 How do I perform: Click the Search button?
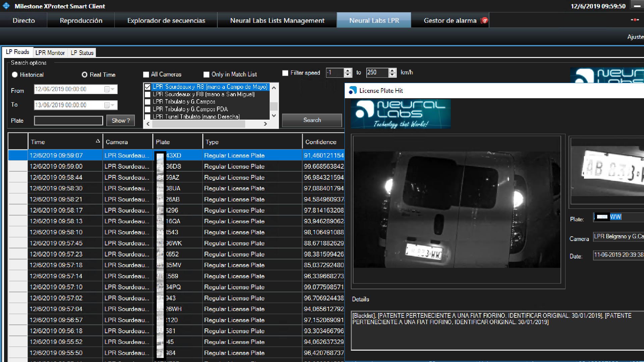click(312, 120)
